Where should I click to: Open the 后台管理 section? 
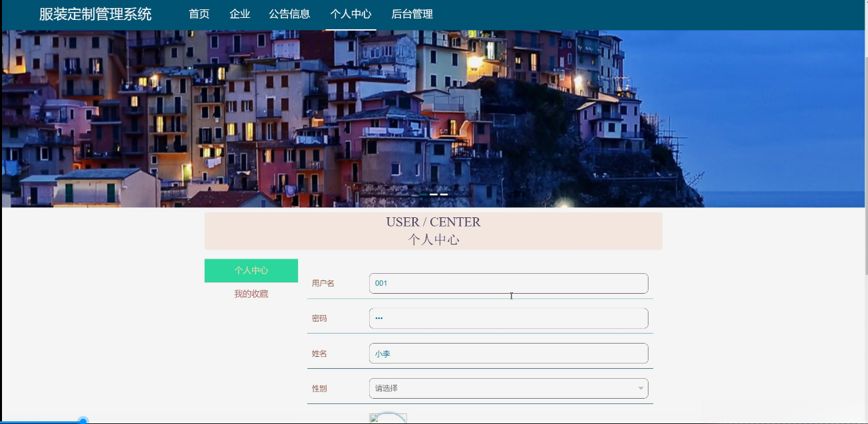click(413, 13)
